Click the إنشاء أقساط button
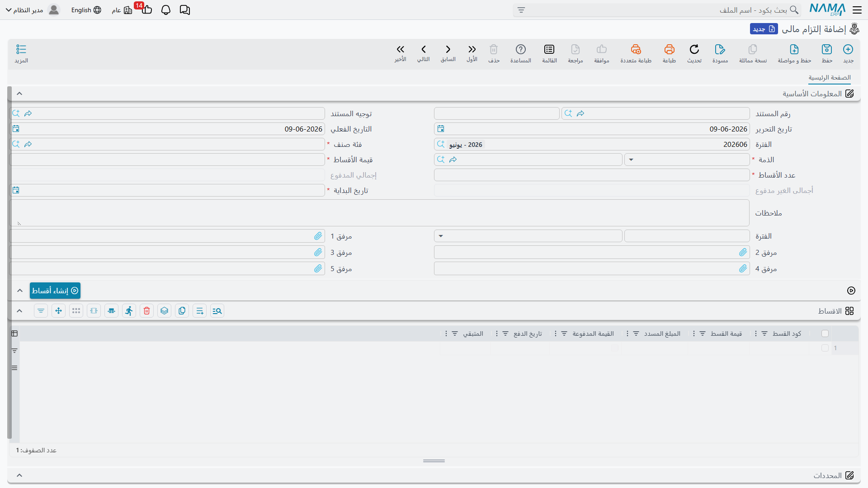This screenshot has width=868, height=488. tap(55, 291)
